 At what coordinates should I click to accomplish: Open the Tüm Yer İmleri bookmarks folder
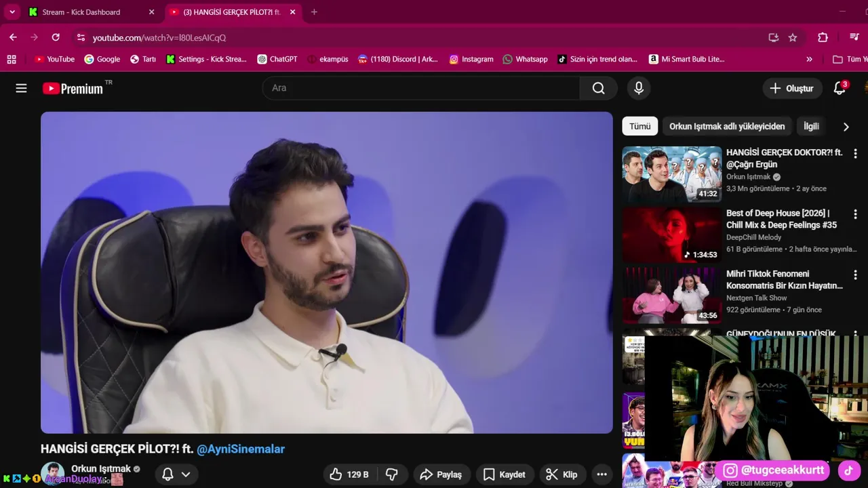point(850,59)
